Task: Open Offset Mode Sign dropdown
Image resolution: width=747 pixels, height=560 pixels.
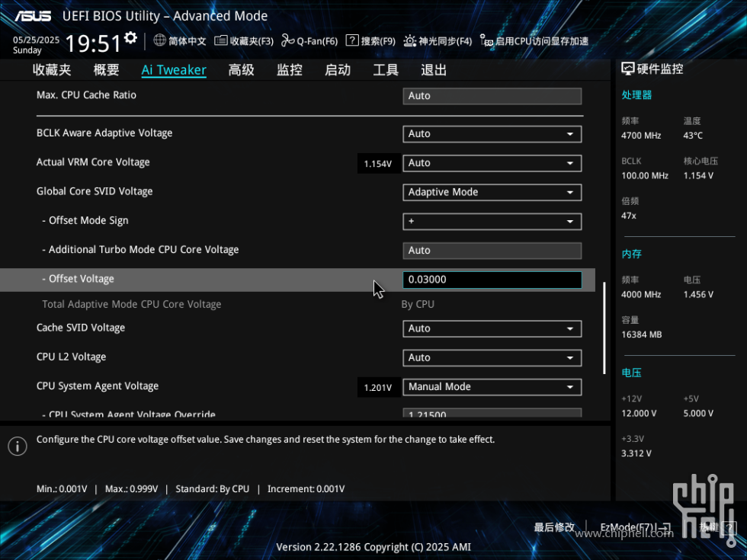Action: (492, 222)
